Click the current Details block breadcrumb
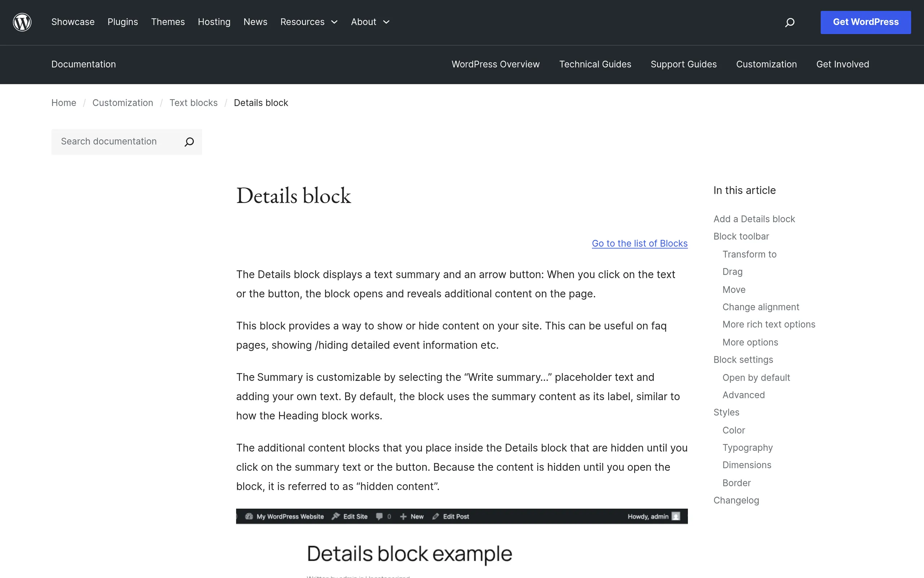 [261, 103]
